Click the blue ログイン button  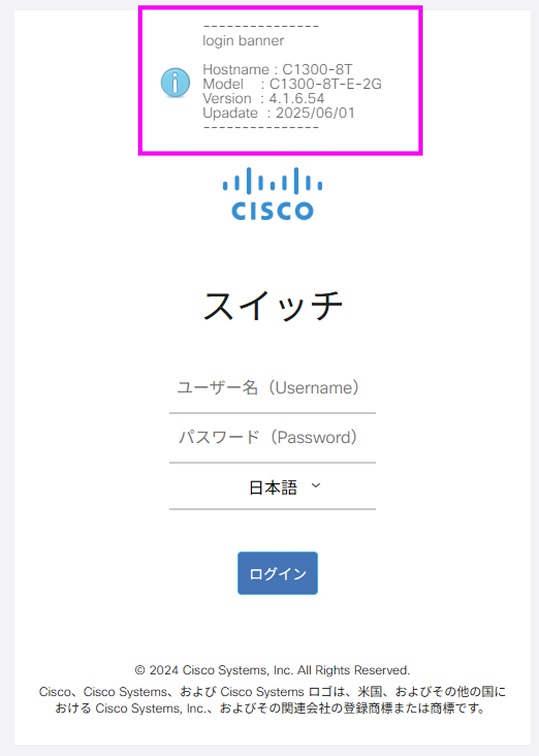pyautogui.click(x=278, y=573)
